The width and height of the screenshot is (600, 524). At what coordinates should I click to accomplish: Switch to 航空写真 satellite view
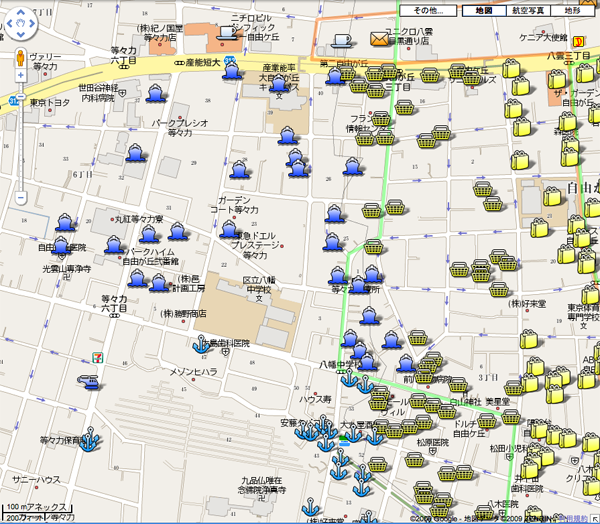[527, 9]
